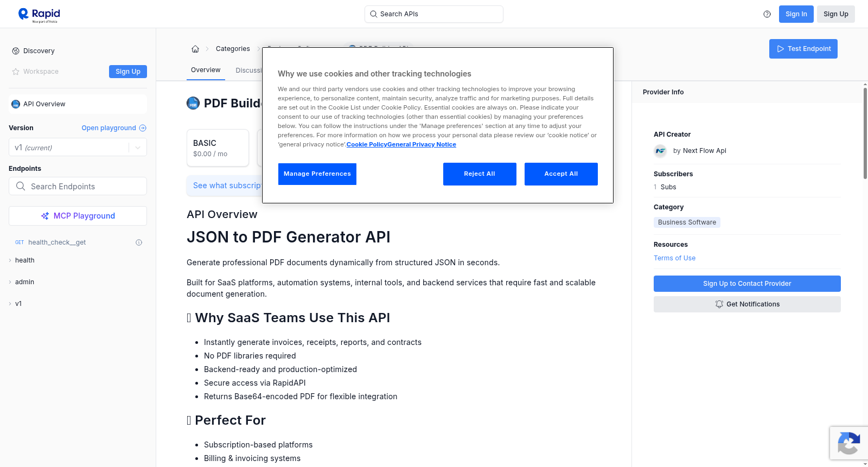This screenshot has width=868, height=467.
Task: Click the Workspace star icon
Action: pos(16,72)
